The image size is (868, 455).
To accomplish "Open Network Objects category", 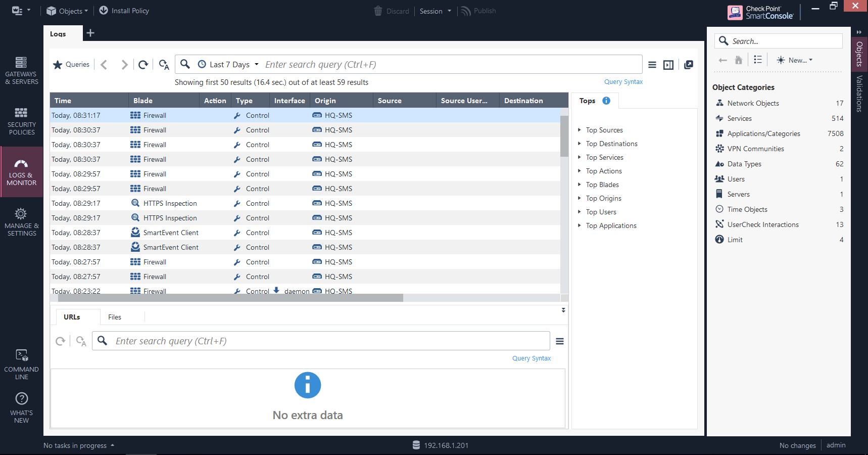I will [x=779, y=103].
